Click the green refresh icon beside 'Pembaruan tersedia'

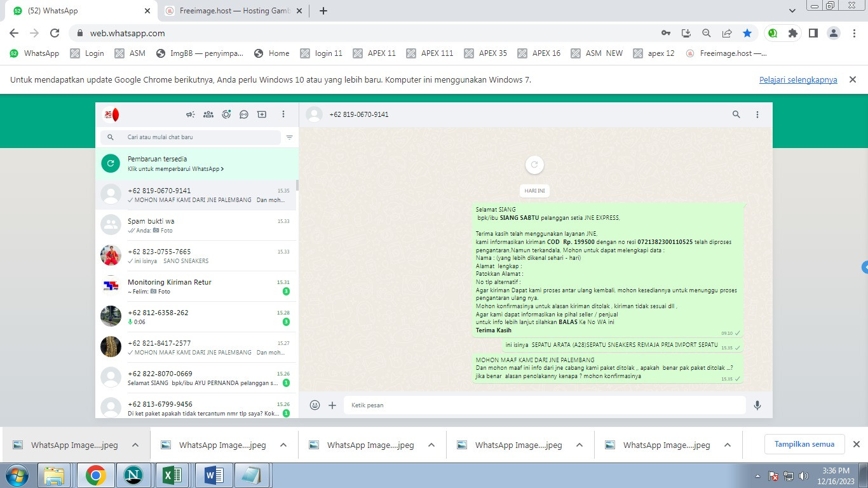click(x=111, y=163)
